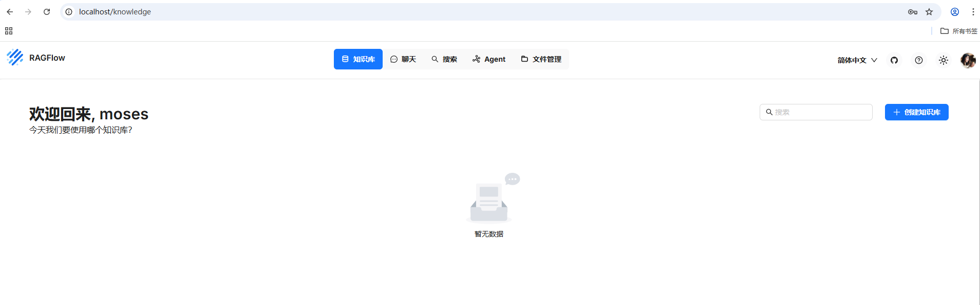Open the help question mark icon

pyautogui.click(x=919, y=60)
